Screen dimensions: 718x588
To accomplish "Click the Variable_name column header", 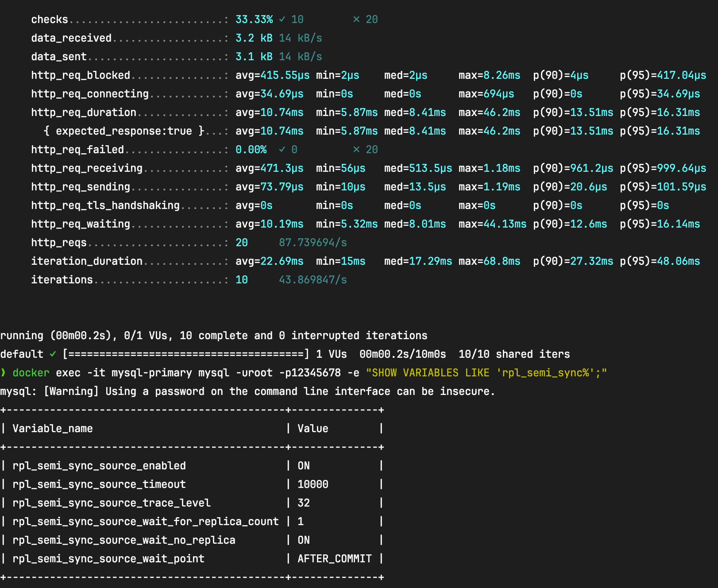I will point(53,428).
